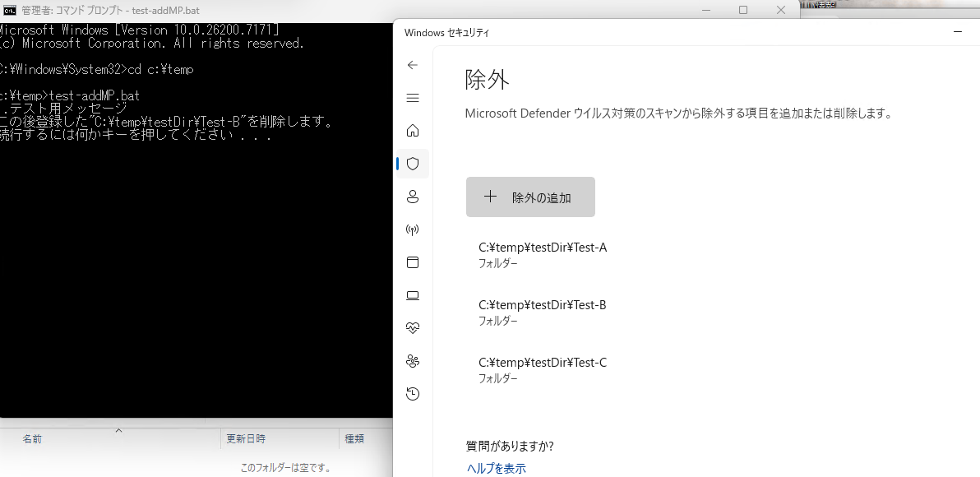Open Device security laptop icon
Viewport: 980px width, 477px height.
(x=412, y=296)
